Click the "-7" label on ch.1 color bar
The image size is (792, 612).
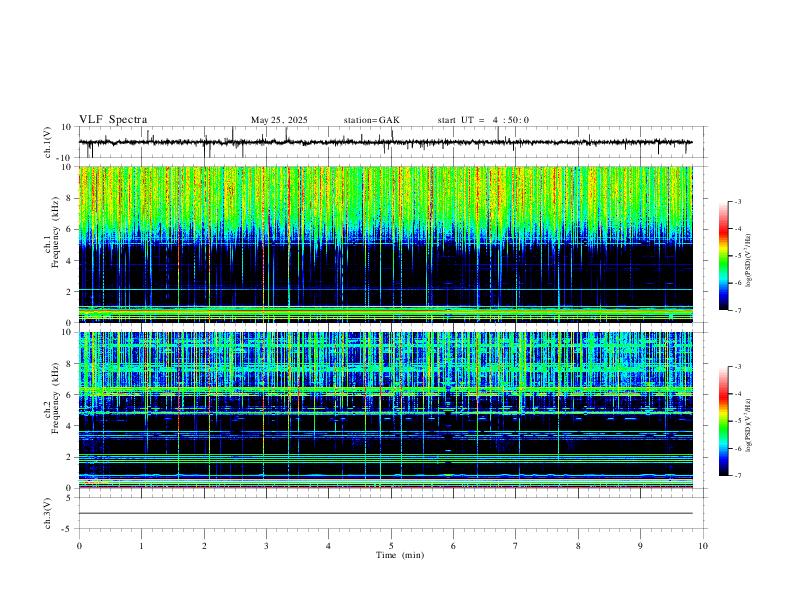(x=737, y=311)
